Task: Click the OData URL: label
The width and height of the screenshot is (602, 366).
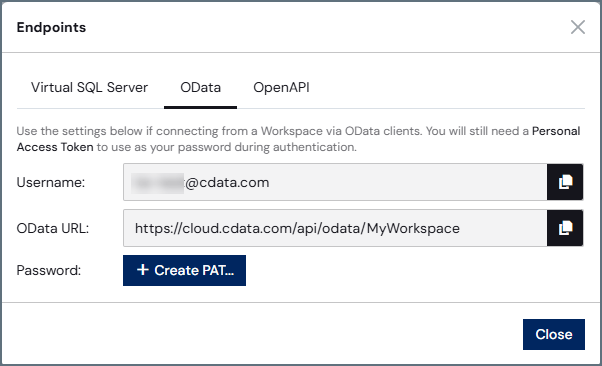Action: (53, 229)
